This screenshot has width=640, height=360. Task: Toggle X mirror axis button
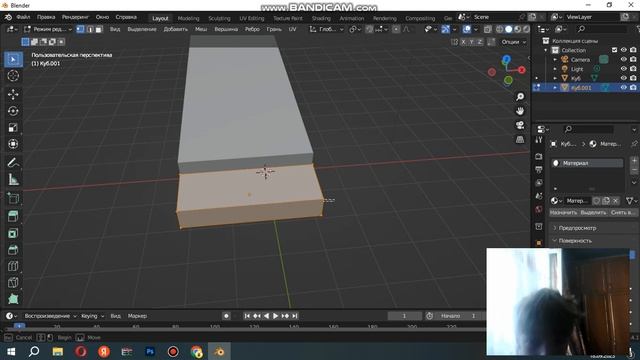tap(463, 42)
